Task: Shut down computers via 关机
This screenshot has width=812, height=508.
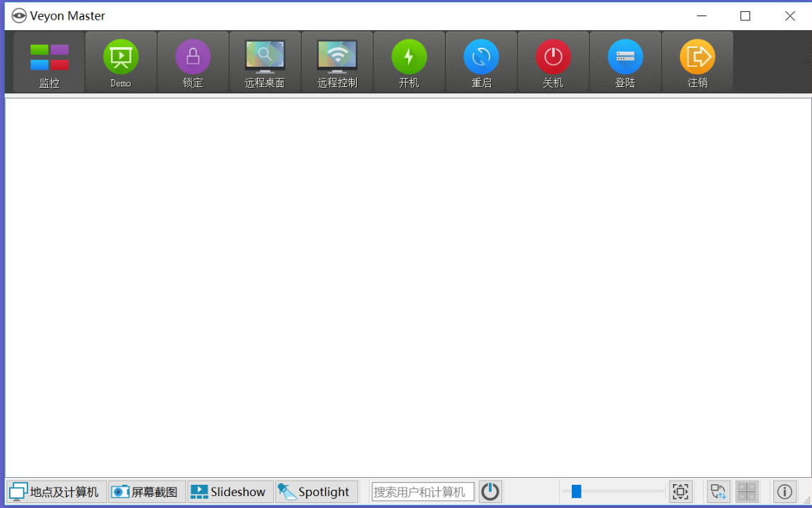Action: 553,62
